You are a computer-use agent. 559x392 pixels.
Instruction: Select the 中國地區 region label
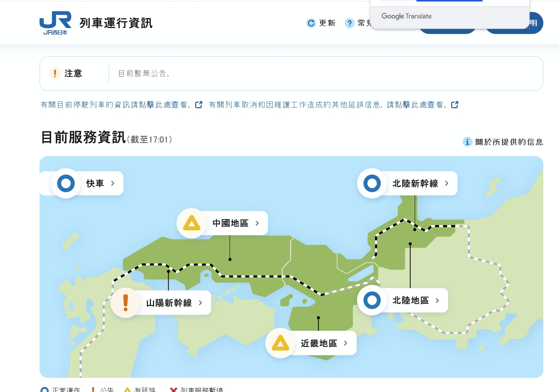pos(231,223)
